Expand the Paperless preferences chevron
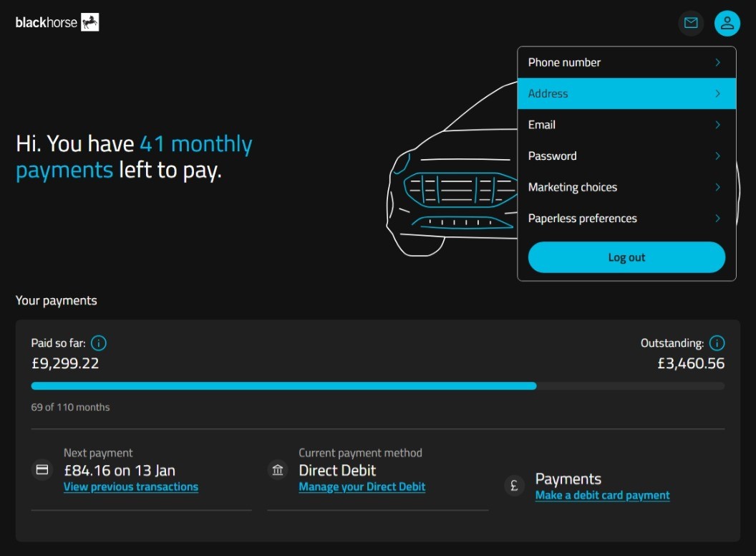This screenshot has height=556, width=756. pyautogui.click(x=717, y=219)
